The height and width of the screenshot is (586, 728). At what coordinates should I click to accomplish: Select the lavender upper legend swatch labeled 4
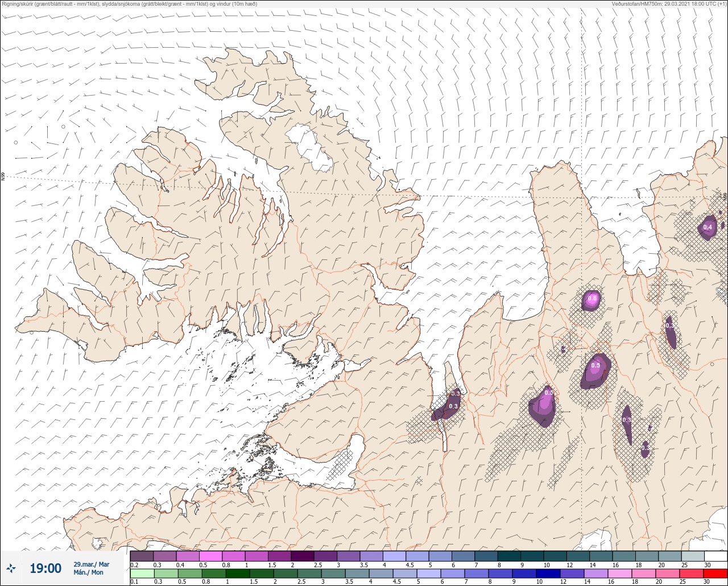pos(394,556)
